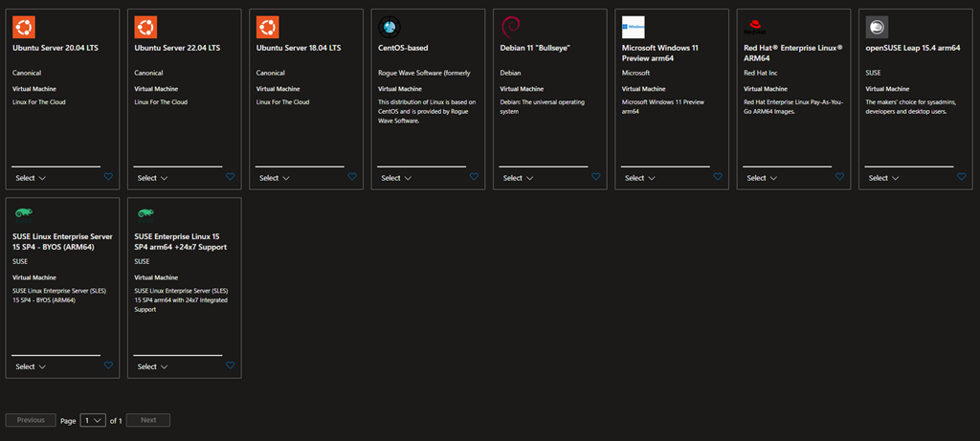Click the Next page button
Screen dimensions: 980x441
(x=148, y=420)
